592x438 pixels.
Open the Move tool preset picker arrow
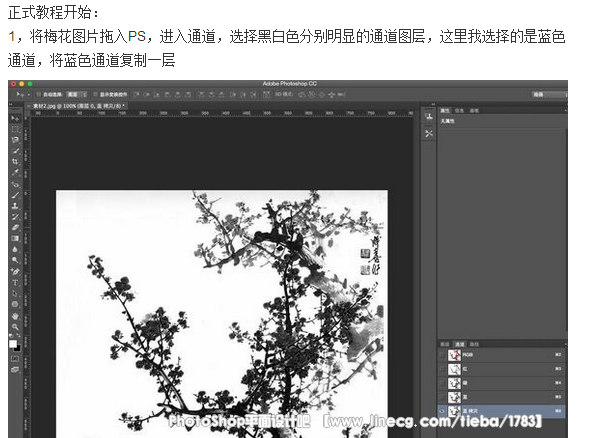(28, 94)
